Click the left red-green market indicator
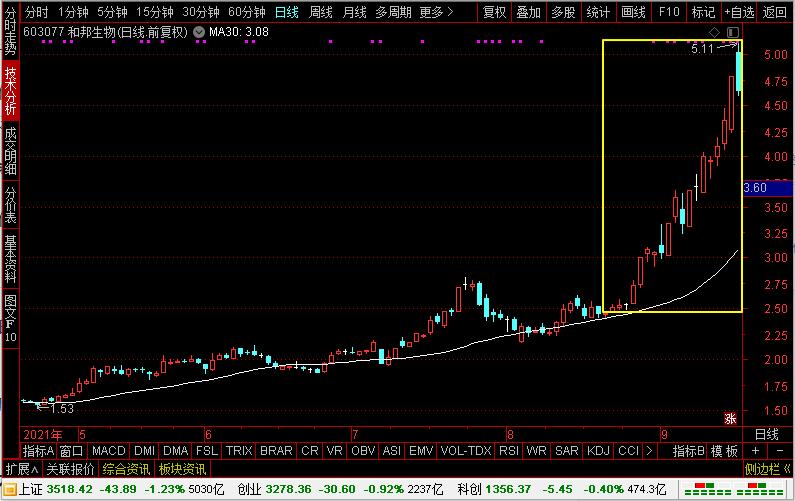Screen dimensions: 795x501 (x=707, y=489)
